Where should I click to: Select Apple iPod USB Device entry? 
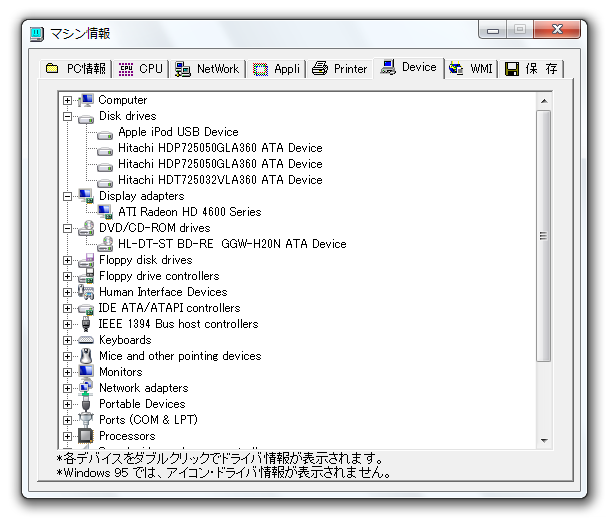click(178, 132)
